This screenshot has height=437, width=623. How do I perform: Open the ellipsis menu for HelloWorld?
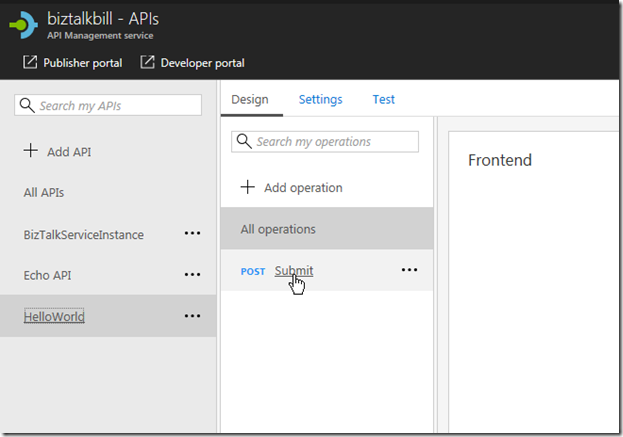(x=192, y=316)
